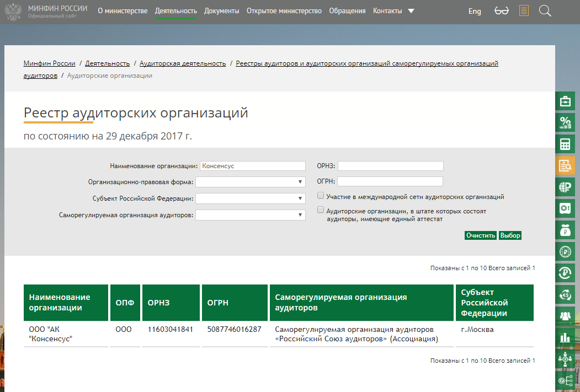The height and width of the screenshot is (392, 580).
Task: Follow the Деятельность breadcrumb link
Action: [x=107, y=63]
